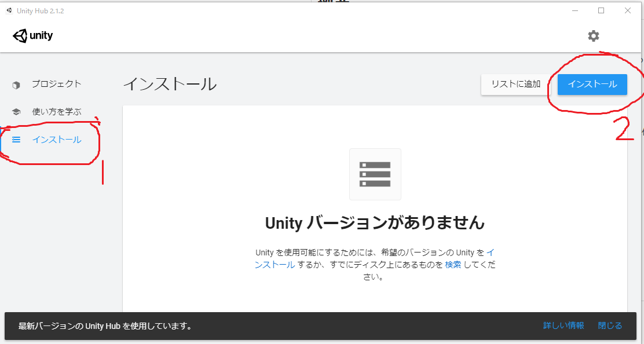Click the Unity Hub version notification banner
This screenshot has width=644, height=344.
click(232, 325)
